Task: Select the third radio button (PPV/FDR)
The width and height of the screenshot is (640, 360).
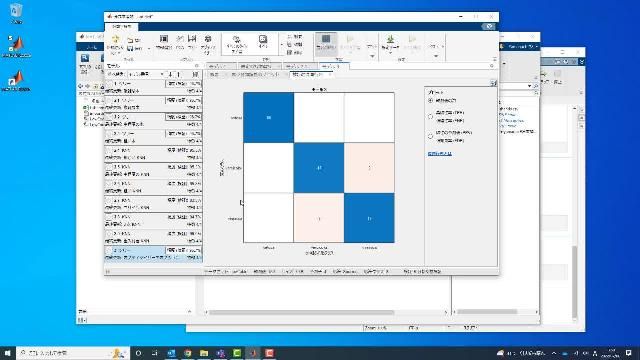Action: tap(430, 136)
